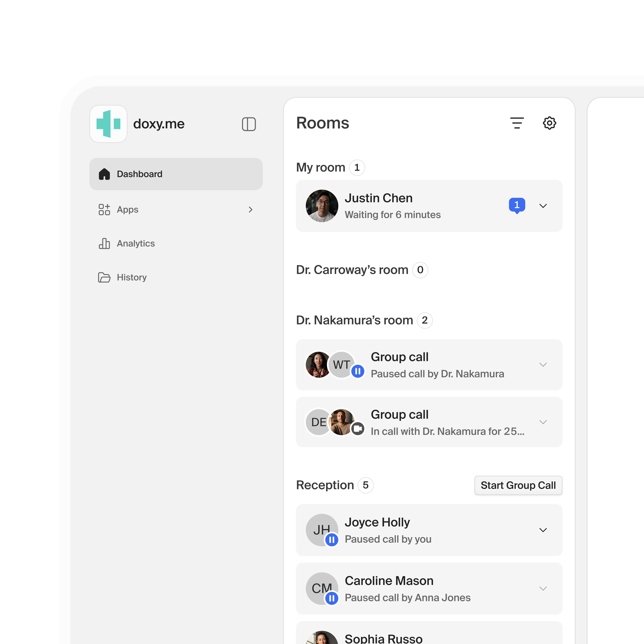Open the Rooms filter icon
Viewport: 644px width, 644px height.
coord(517,123)
